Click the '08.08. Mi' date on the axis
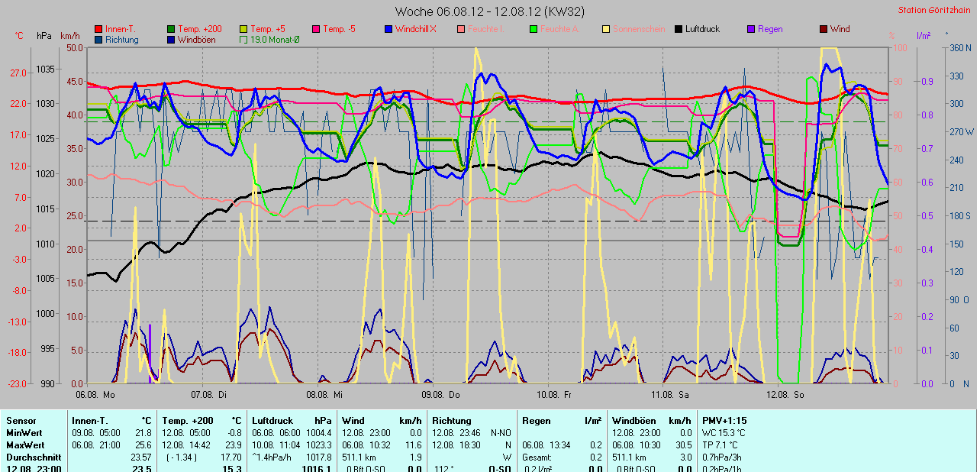Viewport: 980px width, 472px height. [x=324, y=394]
